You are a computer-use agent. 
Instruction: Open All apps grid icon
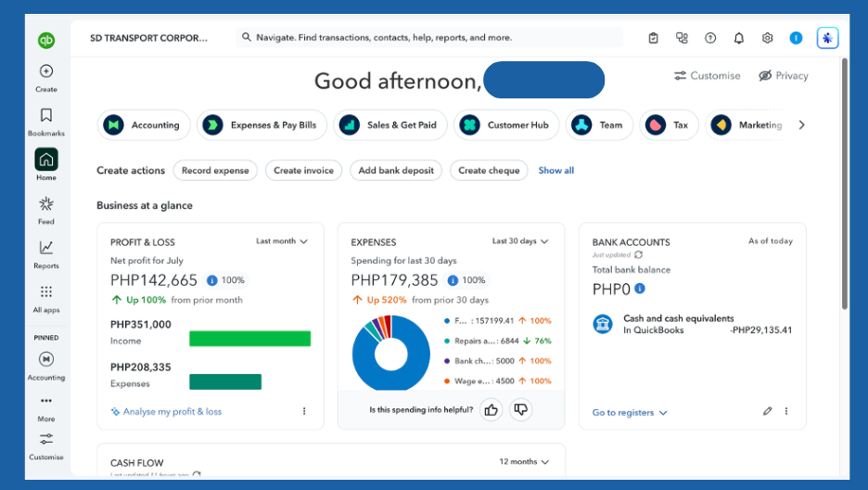46,291
